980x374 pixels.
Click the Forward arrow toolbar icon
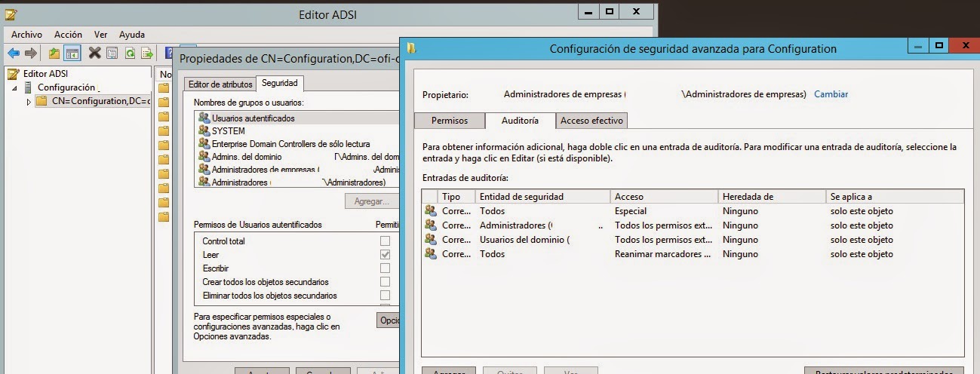pyautogui.click(x=30, y=53)
